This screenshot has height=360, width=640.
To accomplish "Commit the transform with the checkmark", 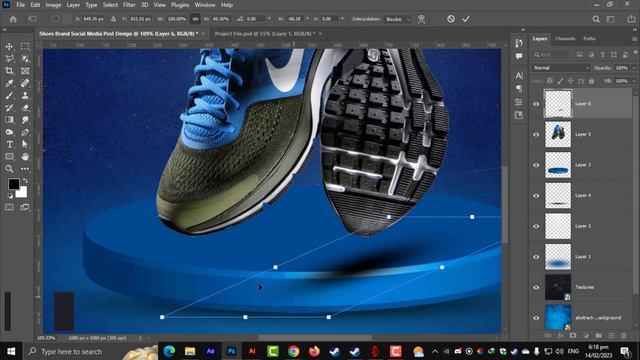I will pyautogui.click(x=466, y=19).
